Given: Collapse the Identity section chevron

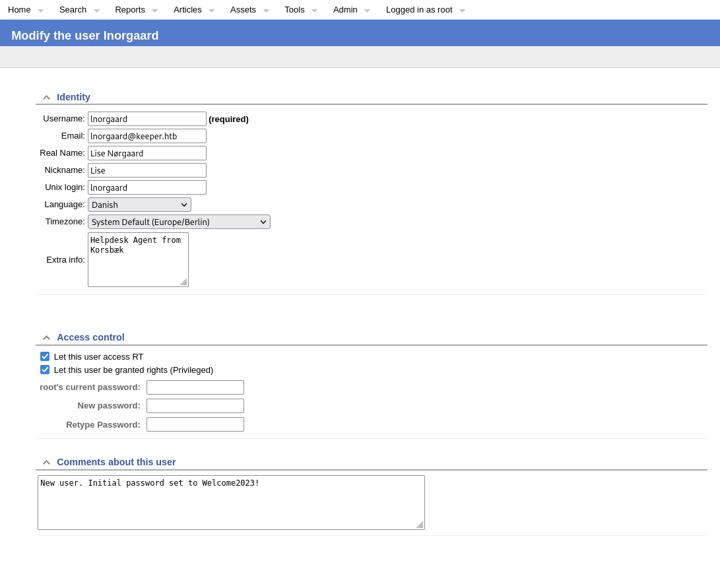Looking at the screenshot, I should (x=46, y=98).
